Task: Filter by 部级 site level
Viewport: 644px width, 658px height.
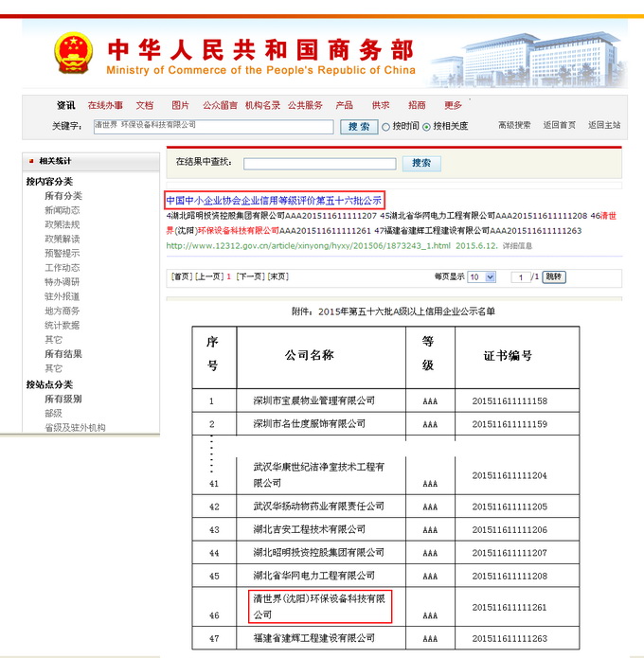Action: click(53, 414)
